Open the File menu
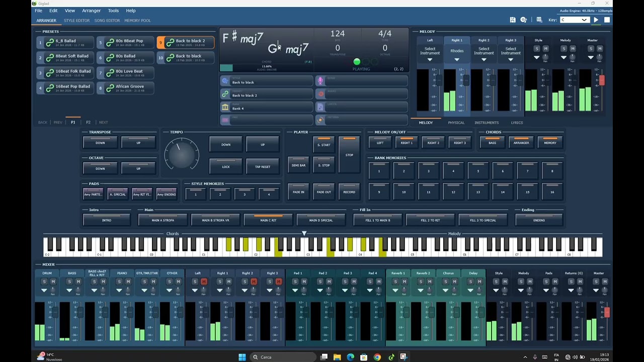 tap(38, 11)
